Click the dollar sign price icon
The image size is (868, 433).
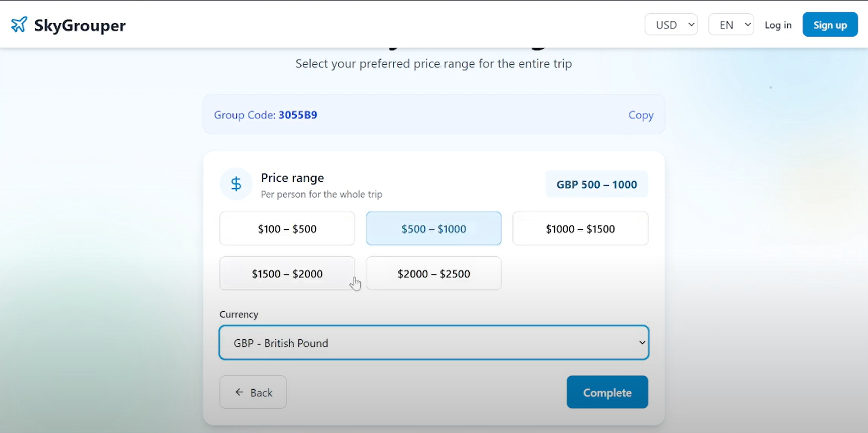pos(236,184)
